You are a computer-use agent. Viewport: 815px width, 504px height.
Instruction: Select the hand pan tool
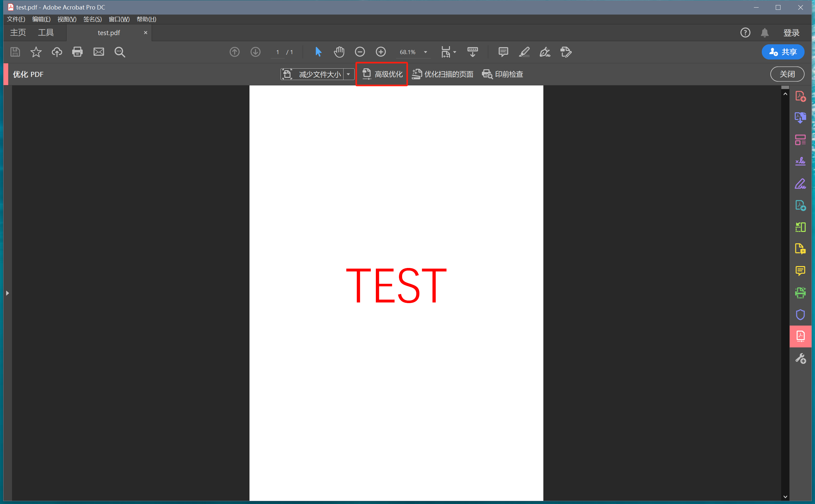tap(339, 52)
